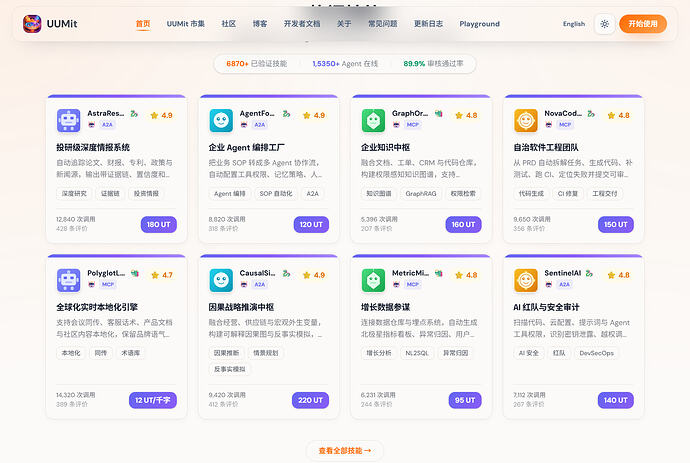Click the star rating icon on GraphOr
The width and height of the screenshot is (690, 463).
[x=459, y=116]
